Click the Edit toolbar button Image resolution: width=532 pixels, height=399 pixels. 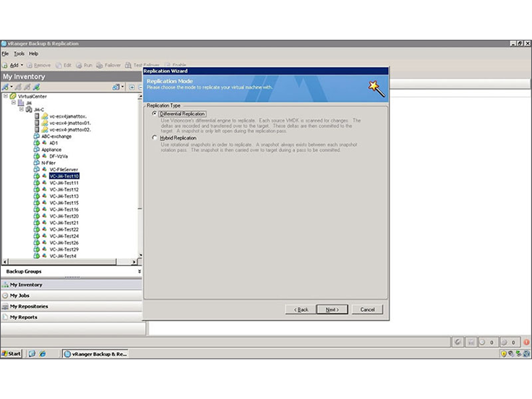coord(64,65)
